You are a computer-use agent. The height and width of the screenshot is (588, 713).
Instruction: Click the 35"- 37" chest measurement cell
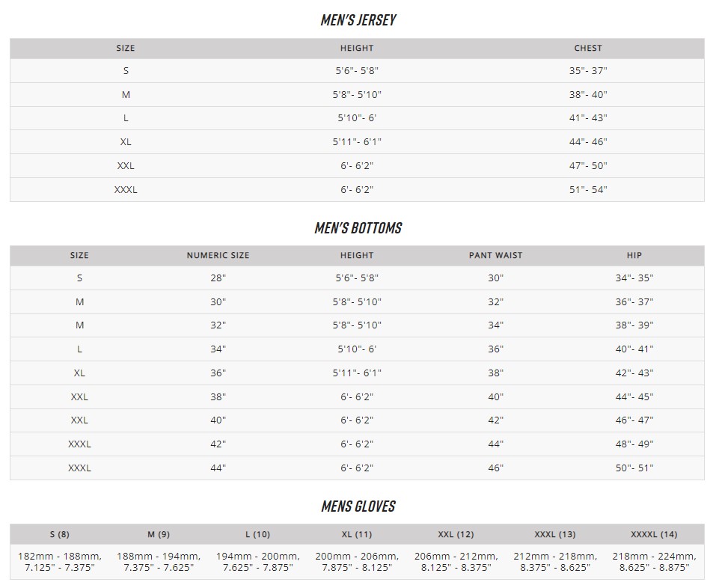[588, 70]
